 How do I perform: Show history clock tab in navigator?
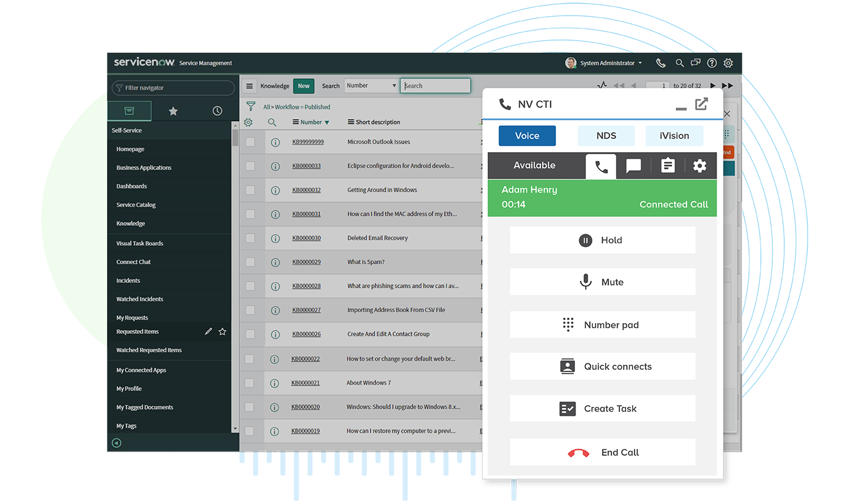point(217,111)
